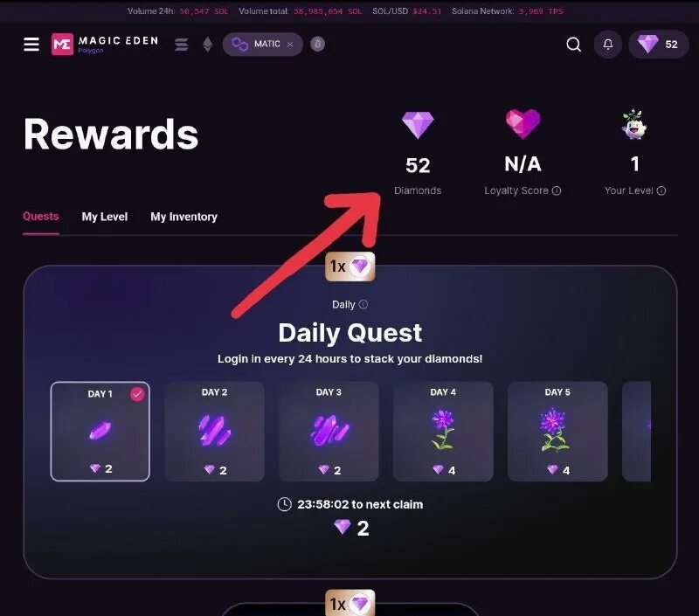699x616 pixels.
Task: Click the Day 5 flower reward card
Action: (557, 432)
